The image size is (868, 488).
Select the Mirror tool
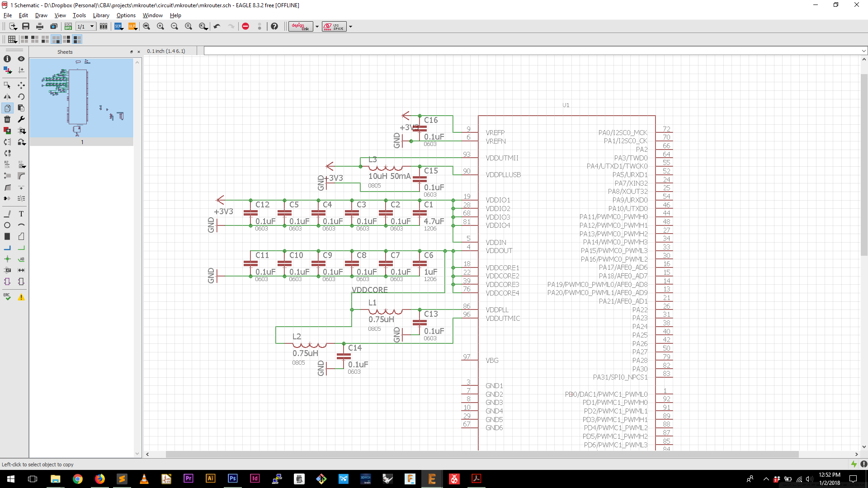[7, 97]
